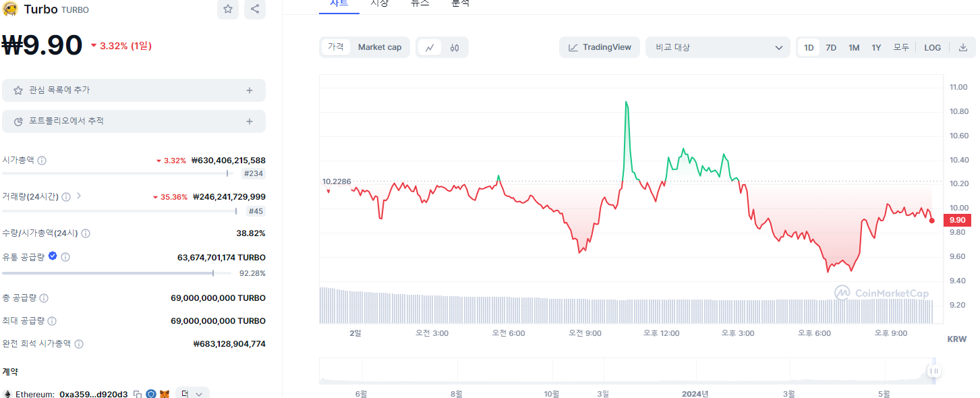Switch to the 차트 tab
The width and height of the screenshot is (980, 398).
pyautogui.click(x=339, y=3)
